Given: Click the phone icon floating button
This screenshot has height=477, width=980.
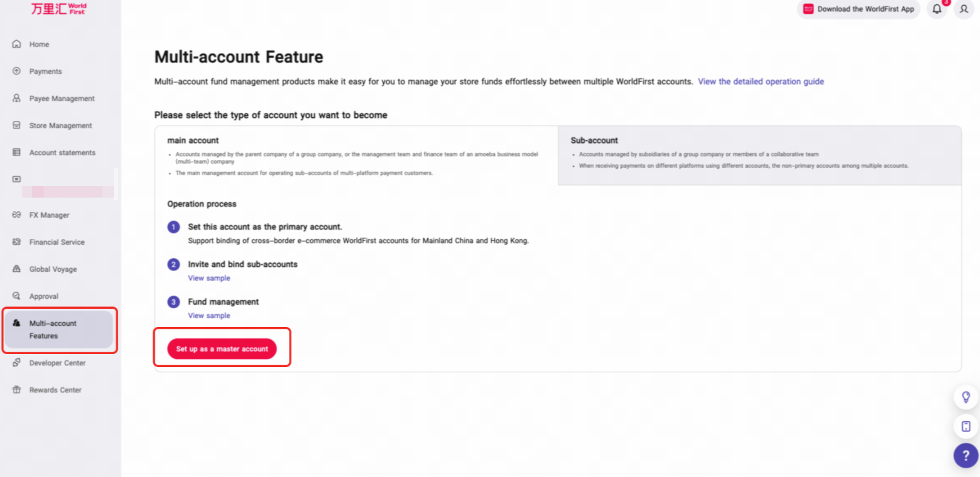Looking at the screenshot, I should 966,426.
